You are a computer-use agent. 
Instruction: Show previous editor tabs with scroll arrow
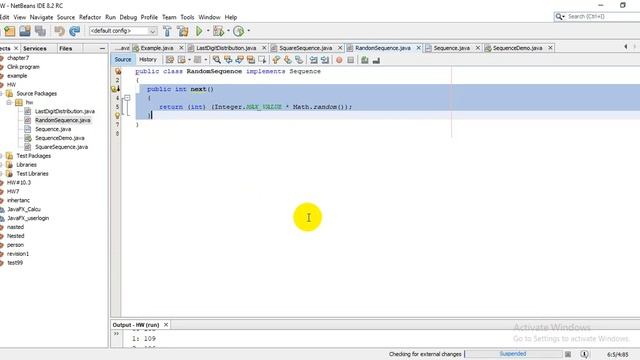(x=625, y=47)
